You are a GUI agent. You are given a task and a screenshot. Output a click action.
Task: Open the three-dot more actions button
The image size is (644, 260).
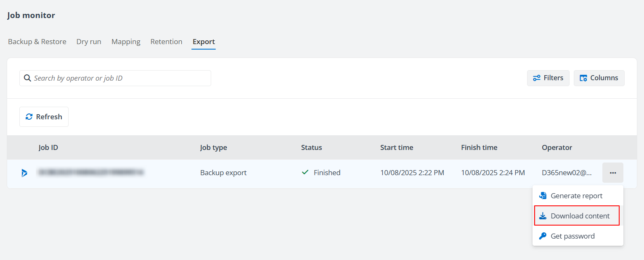coord(612,173)
